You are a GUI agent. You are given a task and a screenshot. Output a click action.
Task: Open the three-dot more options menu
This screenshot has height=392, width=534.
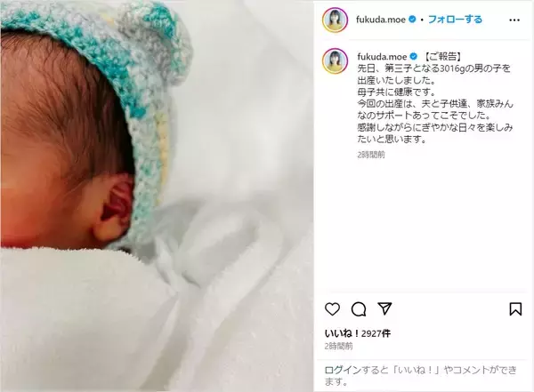click(x=514, y=20)
